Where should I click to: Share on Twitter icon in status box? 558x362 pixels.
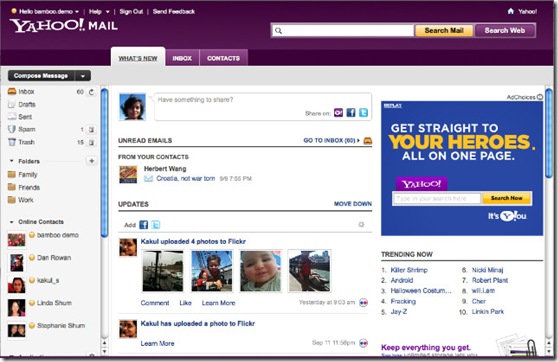(x=363, y=112)
